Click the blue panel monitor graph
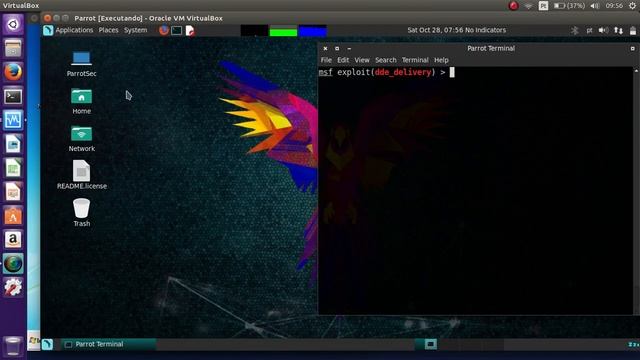 (313, 31)
